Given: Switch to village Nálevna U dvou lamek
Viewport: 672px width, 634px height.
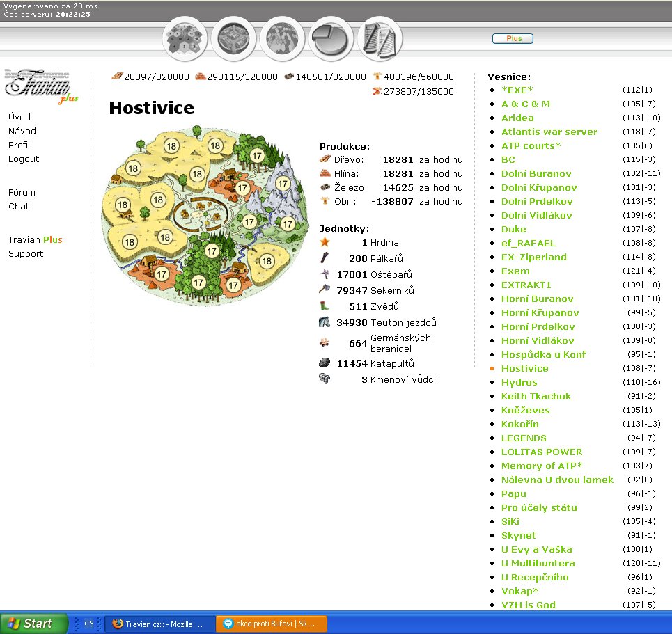Looking at the screenshot, I should coord(557,480).
